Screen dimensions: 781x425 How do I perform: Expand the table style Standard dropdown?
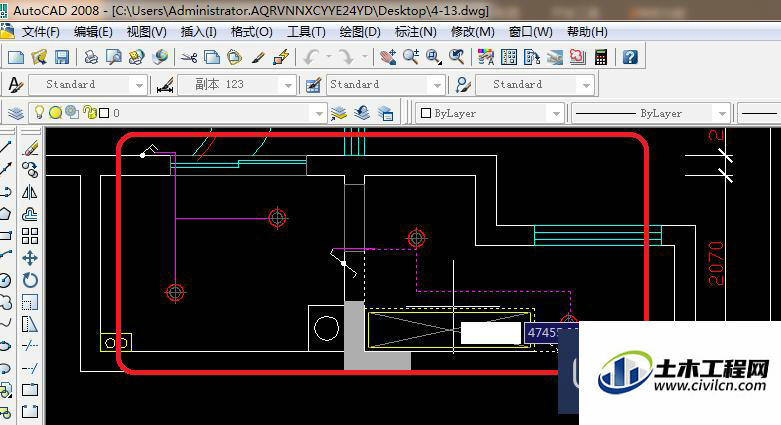tap(437, 85)
